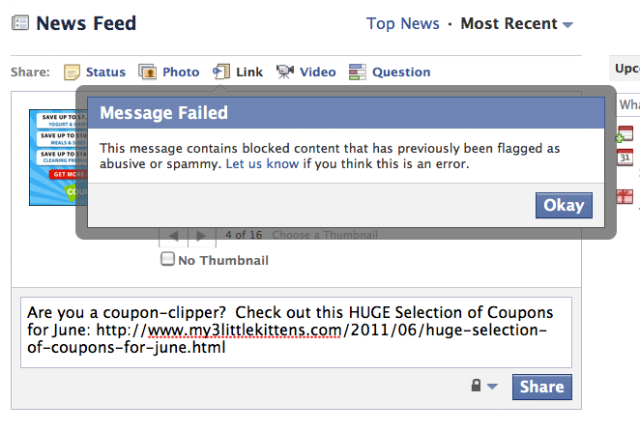Viewport: 640px width, 432px height.
Task: Click the coupon thumbnail image
Action: pos(58,157)
